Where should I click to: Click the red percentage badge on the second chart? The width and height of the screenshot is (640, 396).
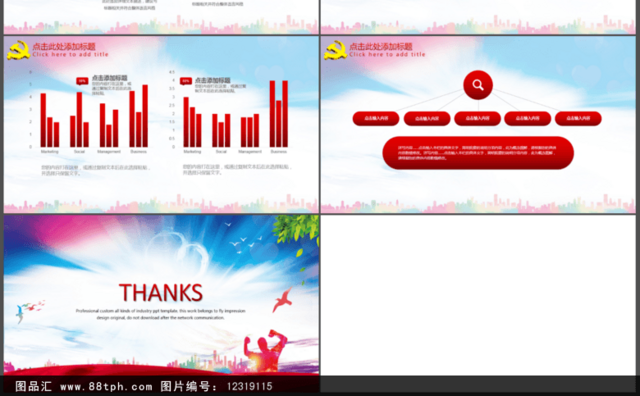click(x=186, y=81)
